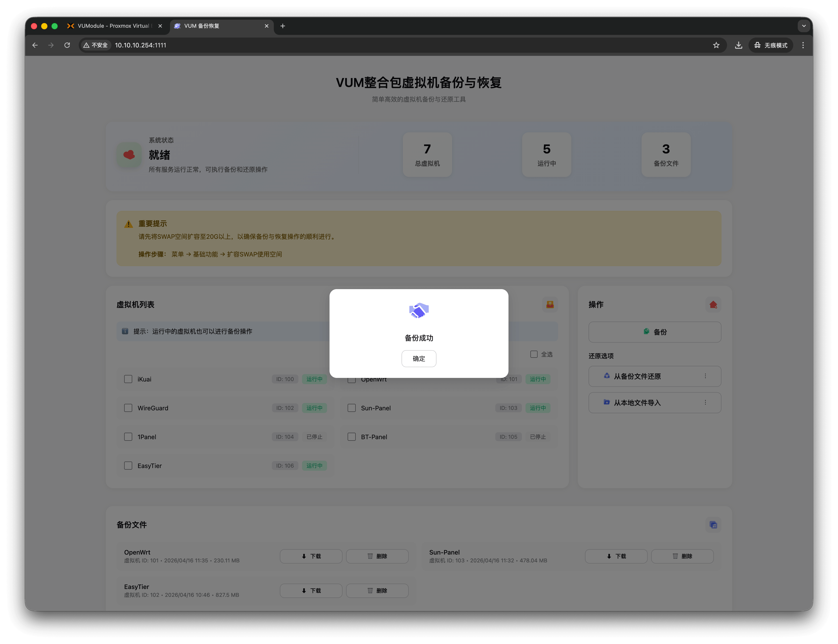Viewport: 838px width, 644px height.
Task: Click the handshake icon in success dialog
Action: tap(419, 311)
